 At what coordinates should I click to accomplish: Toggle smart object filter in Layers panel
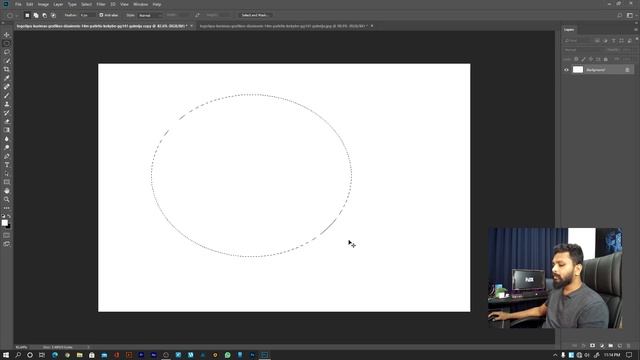(629, 41)
